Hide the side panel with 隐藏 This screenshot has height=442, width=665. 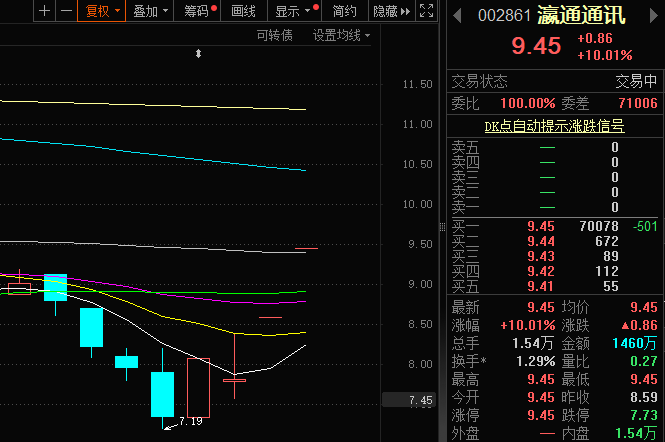coord(389,11)
